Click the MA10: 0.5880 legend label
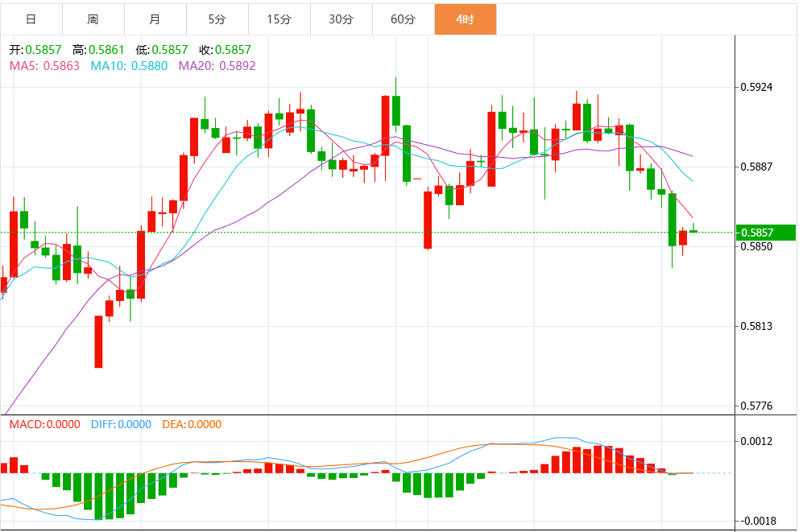The width and height of the screenshot is (803, 532). click(129, 66)
